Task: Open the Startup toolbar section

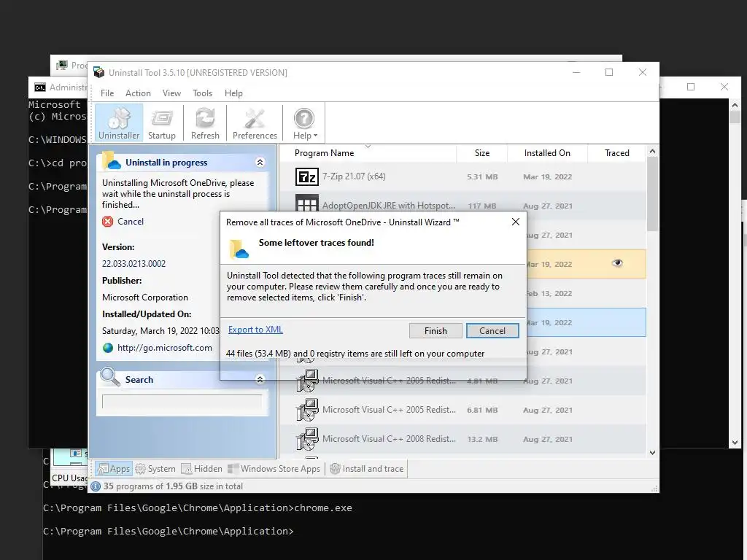Action: tap(161, 122)
